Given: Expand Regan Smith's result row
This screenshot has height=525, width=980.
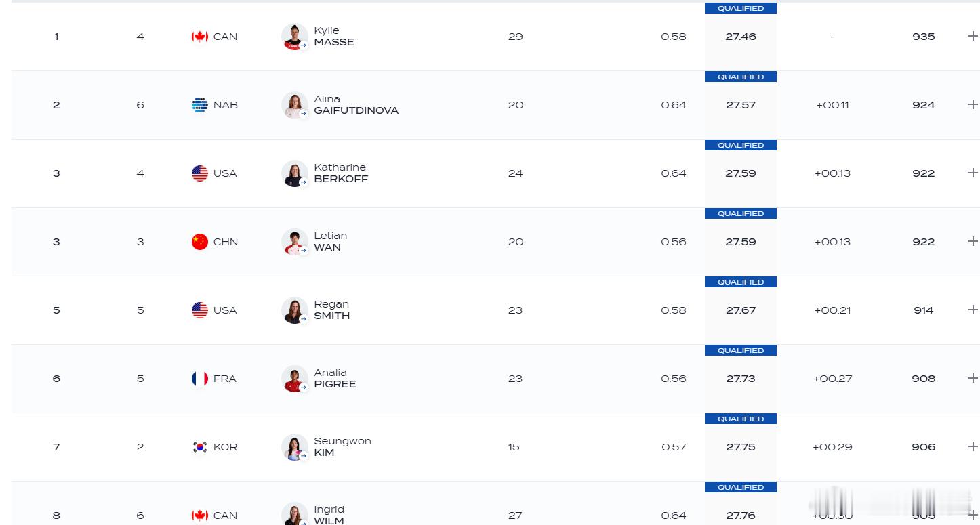Looking at the screenshot, I should pos(973,310).
